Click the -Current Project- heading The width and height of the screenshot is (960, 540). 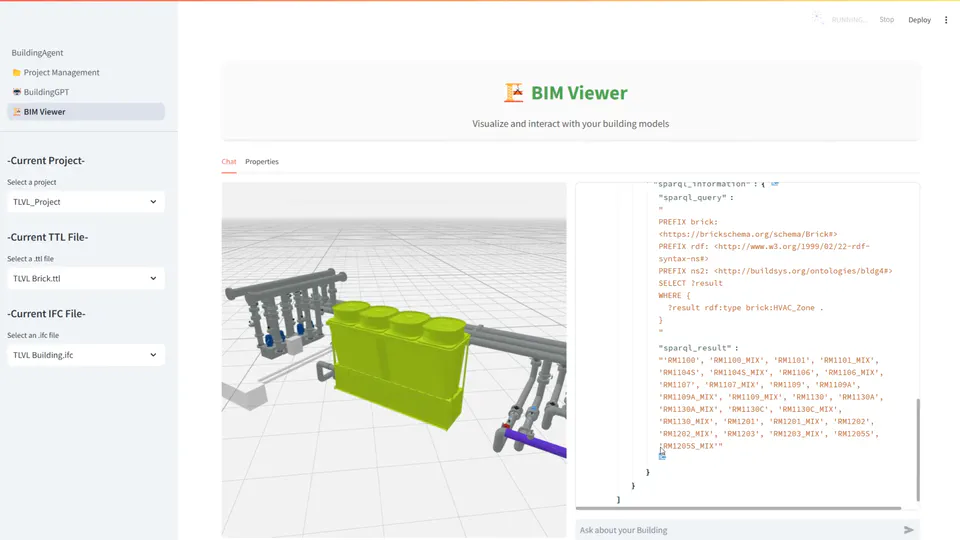coord(46,160)
